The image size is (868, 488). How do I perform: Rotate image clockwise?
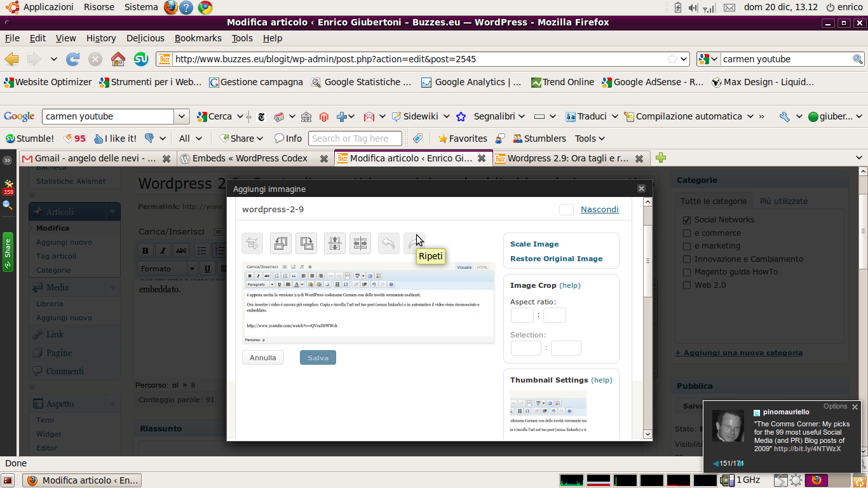(x=306, y=243)
